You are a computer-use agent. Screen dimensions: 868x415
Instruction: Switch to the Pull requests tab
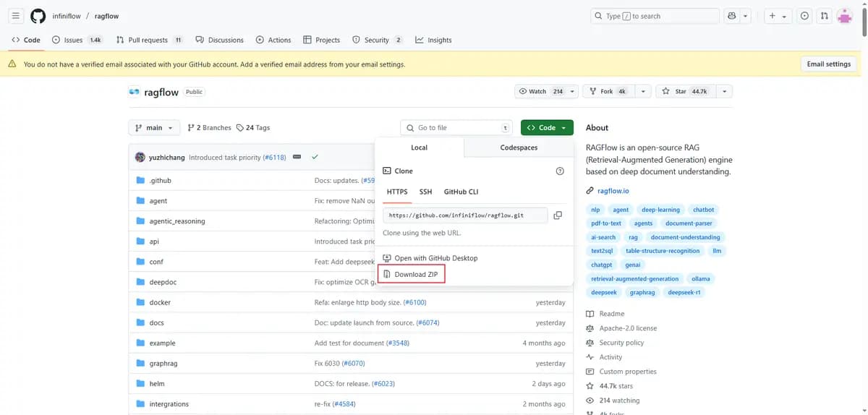[150, 40]
